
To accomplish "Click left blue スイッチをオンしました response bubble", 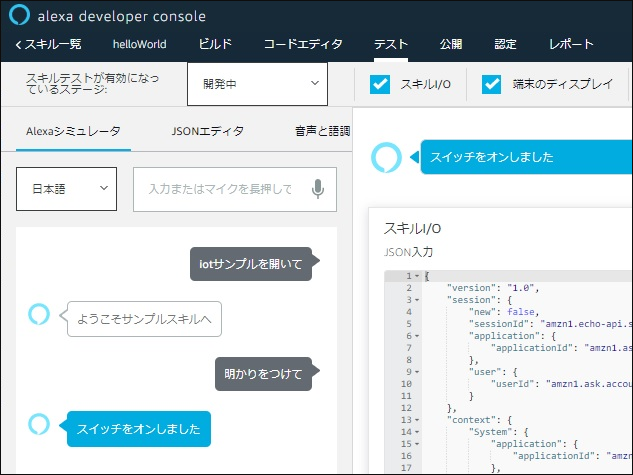I will (x=138, y=429).
